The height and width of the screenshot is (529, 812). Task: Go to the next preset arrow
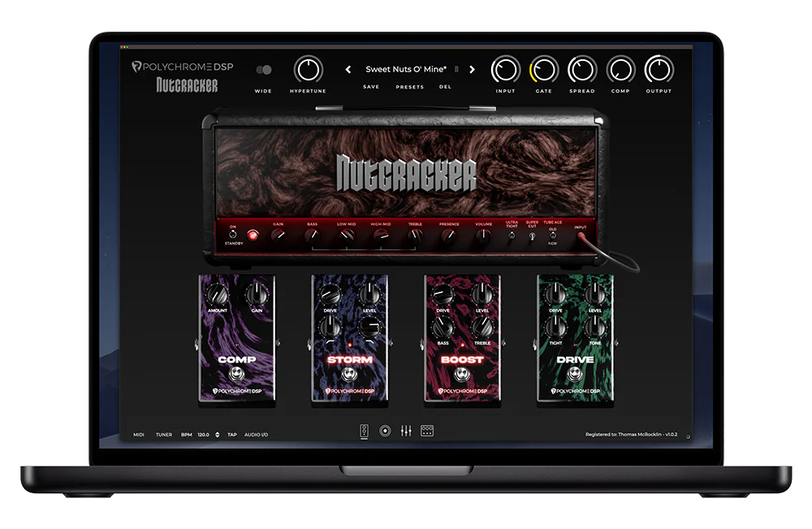pos(472,69)
